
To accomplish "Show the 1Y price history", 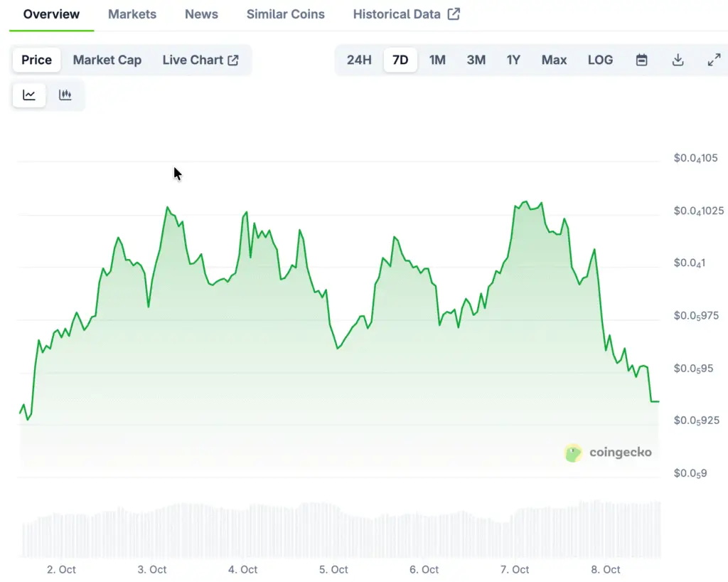I will 513,60.
